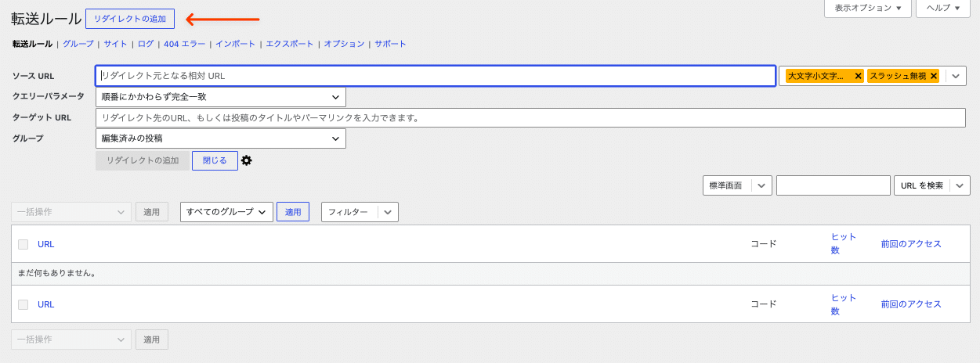
Task: Switch to the 404 エラー tab
Action: click(x=185, y=44)
